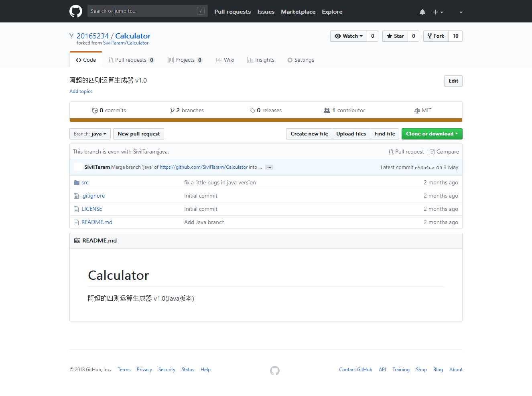Screen dimensions: 532x396
Task: Click the footer Terms link
Action: 124,370
